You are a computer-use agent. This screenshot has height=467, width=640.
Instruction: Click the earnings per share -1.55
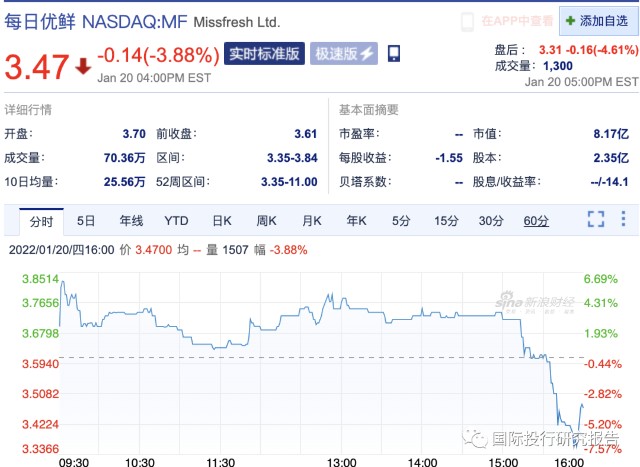tap(449, 158)
